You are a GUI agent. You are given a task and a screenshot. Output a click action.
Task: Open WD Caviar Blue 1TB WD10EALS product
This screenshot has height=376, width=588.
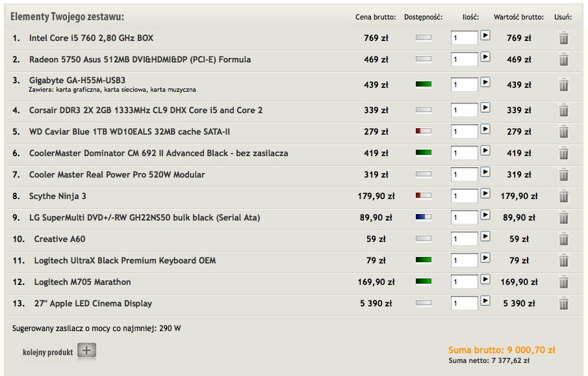[129, 131]
